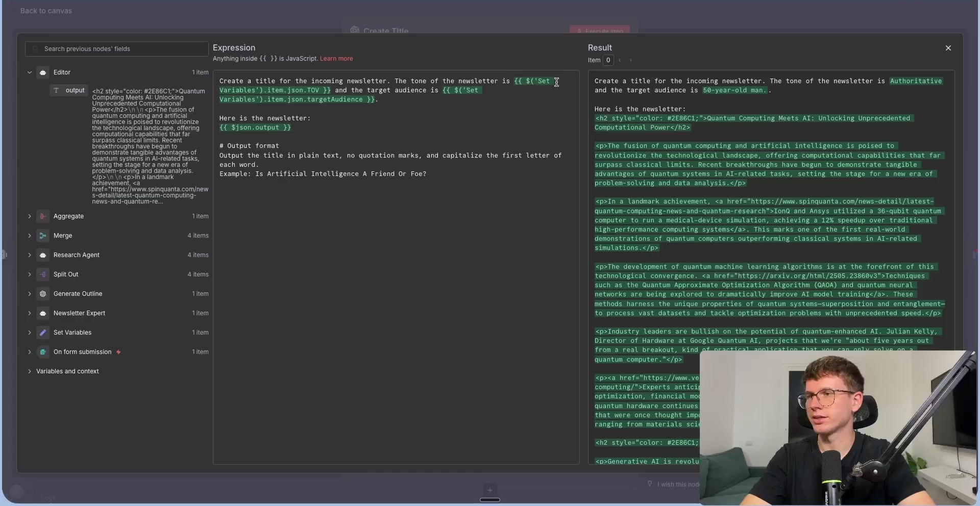
Task: Click the Split Out node icon
Action: (x=43, y=274)
